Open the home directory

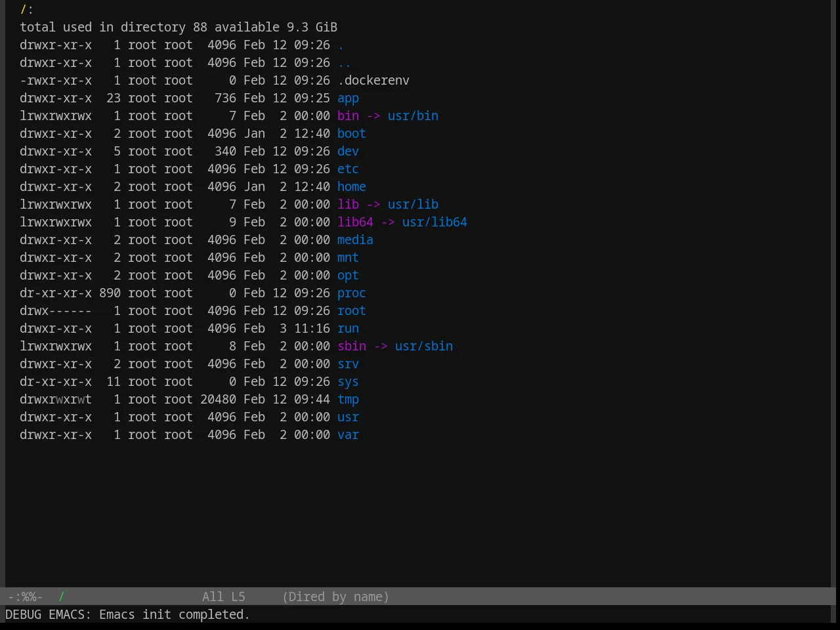pos(352,187)
